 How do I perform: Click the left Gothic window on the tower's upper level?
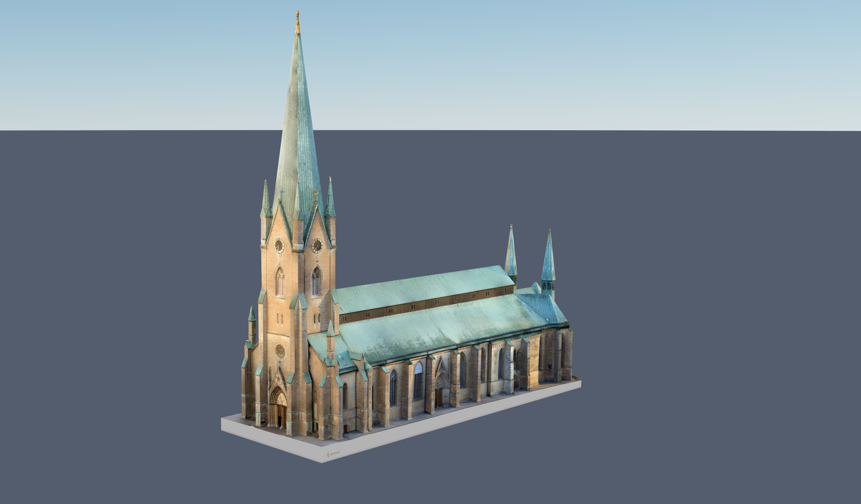(x=280, y=282)
